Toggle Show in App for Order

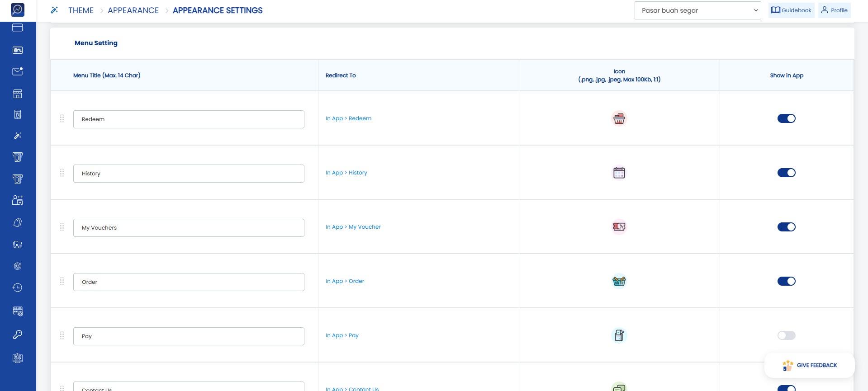pos(787,281)
